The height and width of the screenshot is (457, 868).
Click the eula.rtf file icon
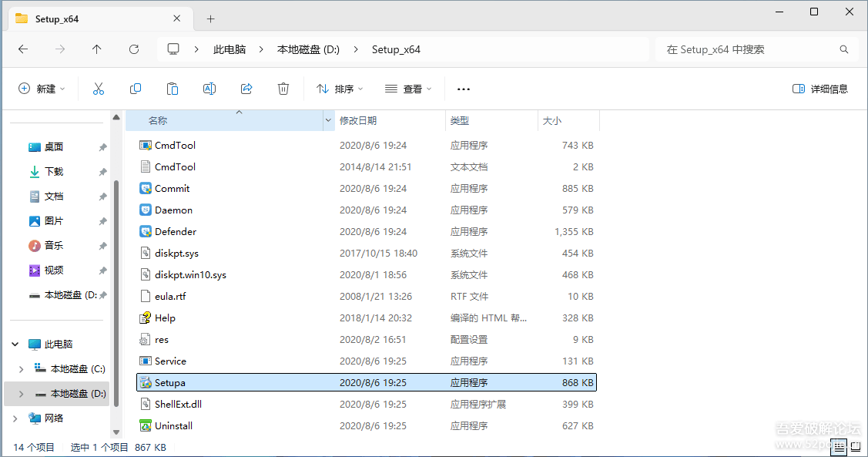click(145, 297)
